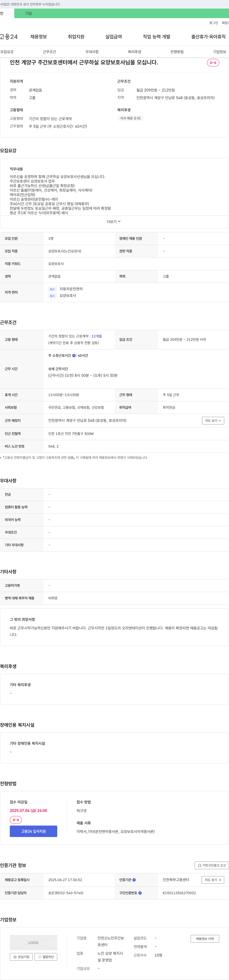Viewport: 229px width, 980px height.
Task: Jump to the 전형방법 section tab
Action: [x=177, y=52]
